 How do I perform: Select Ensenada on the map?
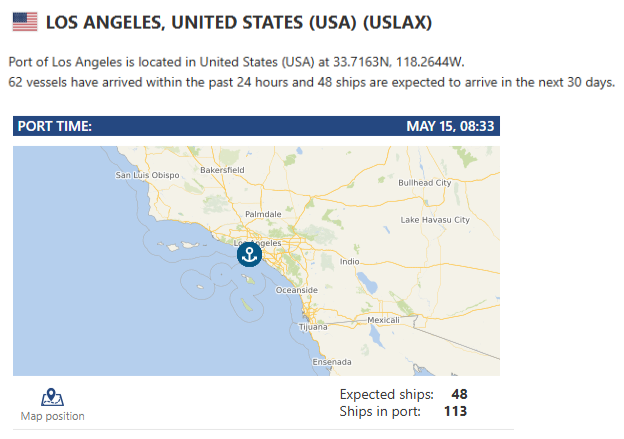[332, 362]
